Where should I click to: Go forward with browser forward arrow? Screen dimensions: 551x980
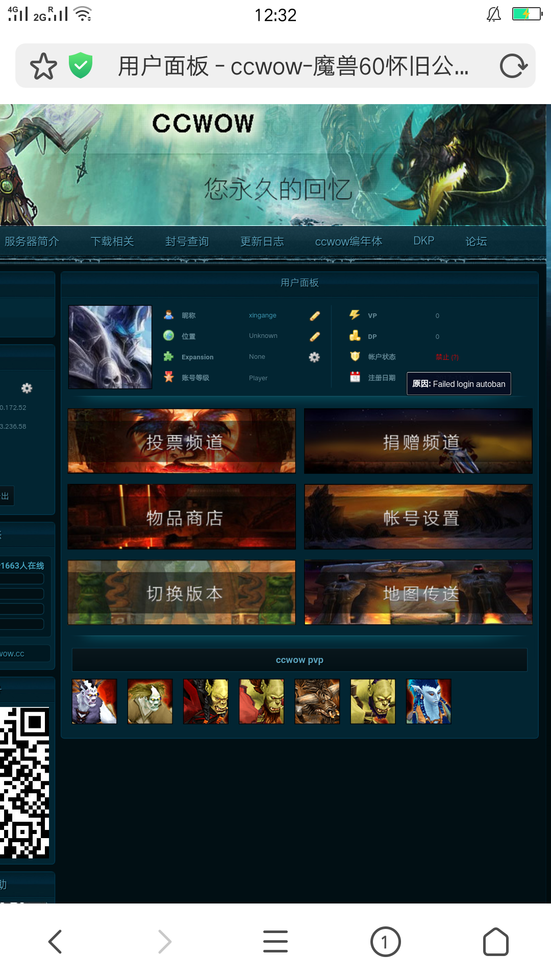(x=165, y=942)
